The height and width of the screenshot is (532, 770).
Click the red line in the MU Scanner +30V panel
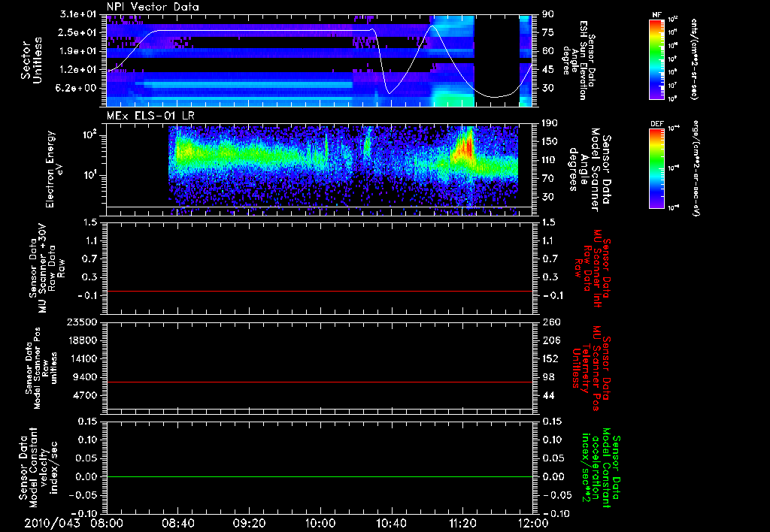tap(319, 291)
